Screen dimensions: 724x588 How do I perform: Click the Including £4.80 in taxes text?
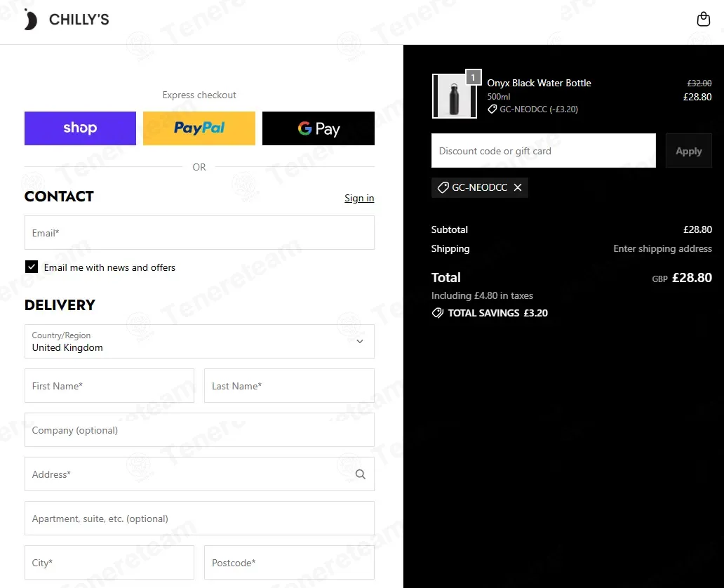[x=482, y=295]
